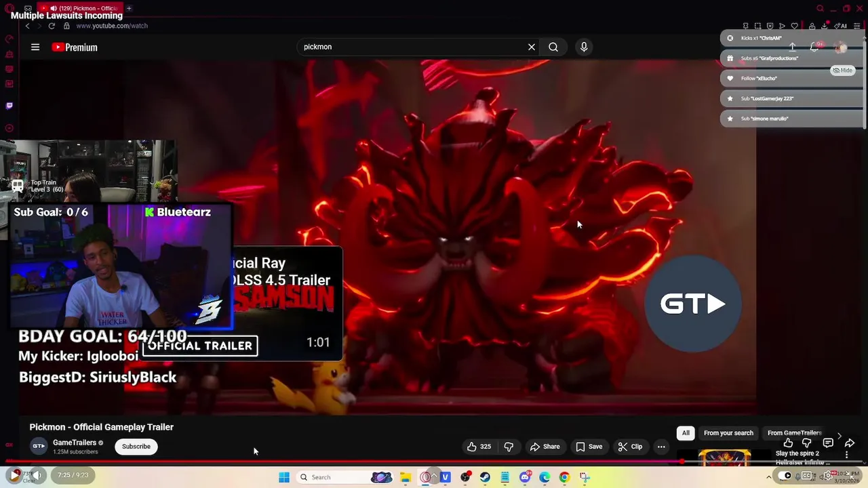Image resolution: width=868 pixels, height=488 pixels.
Task: Open Opera easy setup menu icon
Action: [x=857, y=26]
